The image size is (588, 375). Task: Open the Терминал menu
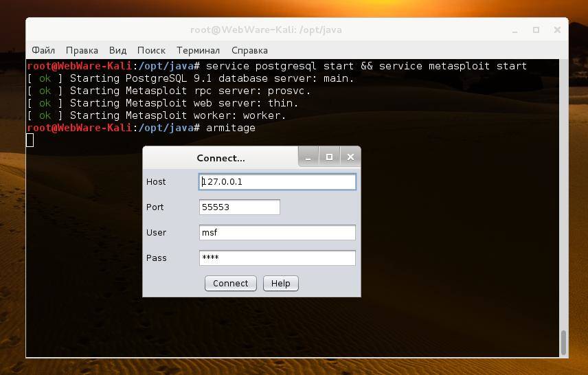pos(198,50)
